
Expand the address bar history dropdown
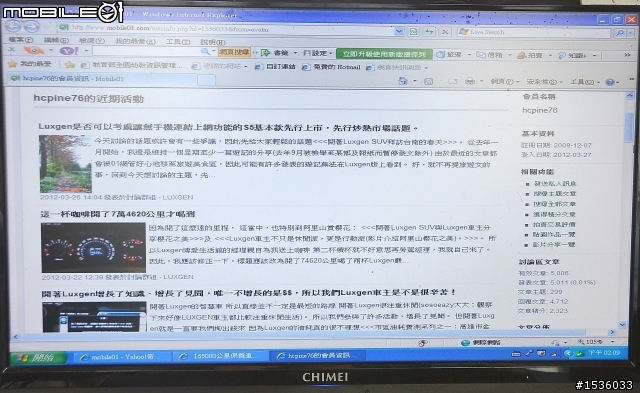click(399, 31)
